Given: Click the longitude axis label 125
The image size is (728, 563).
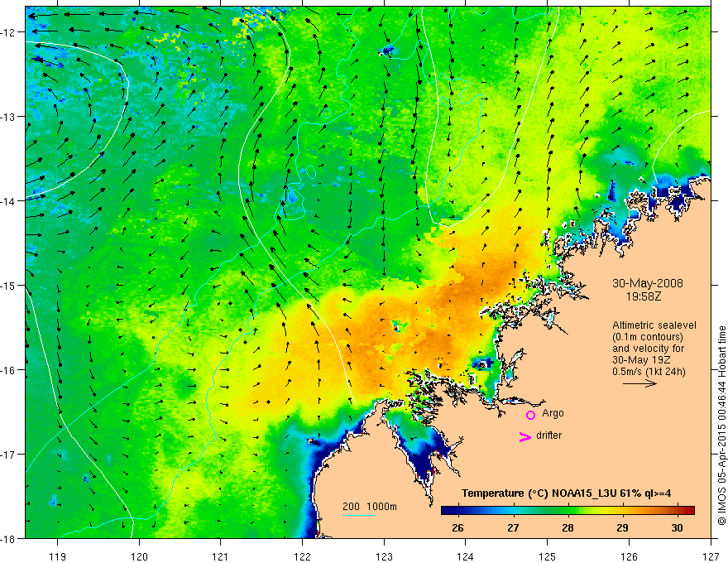Looking at the screenshot, I should click(x=548, y=556).
